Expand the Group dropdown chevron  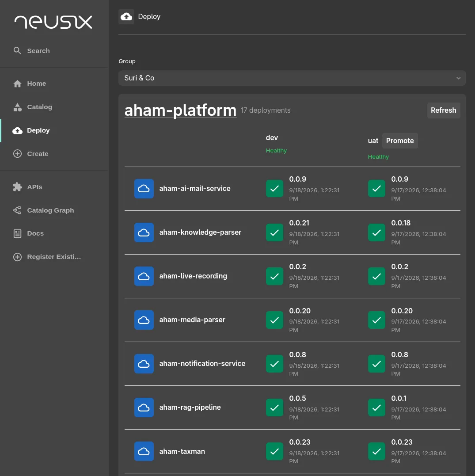[458, 78]
